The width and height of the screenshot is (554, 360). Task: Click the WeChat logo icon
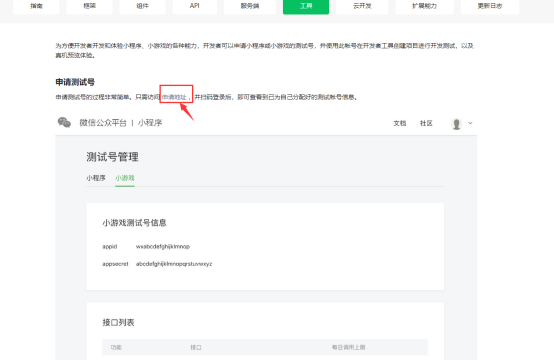pyautogui.click(x=64, y=123)
